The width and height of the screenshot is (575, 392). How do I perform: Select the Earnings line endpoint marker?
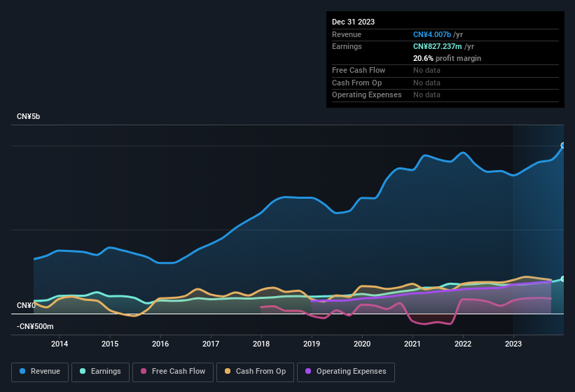pos(563,279)
